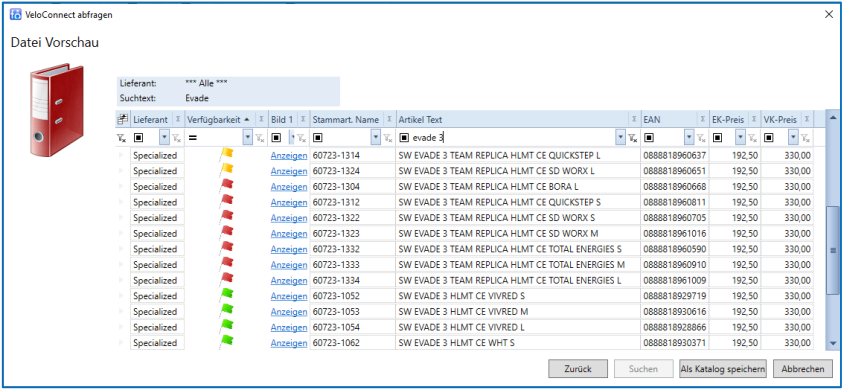Sort by Artikel Text column header
The width and height of the screenshot is (843, 390).
tap(420, 119)
